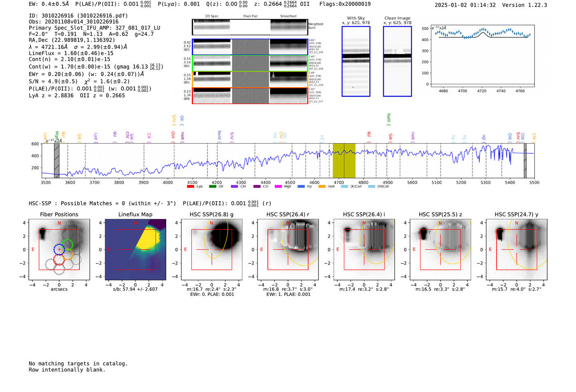Click the green-bordered 2D spectrum row

coord(250,63)
